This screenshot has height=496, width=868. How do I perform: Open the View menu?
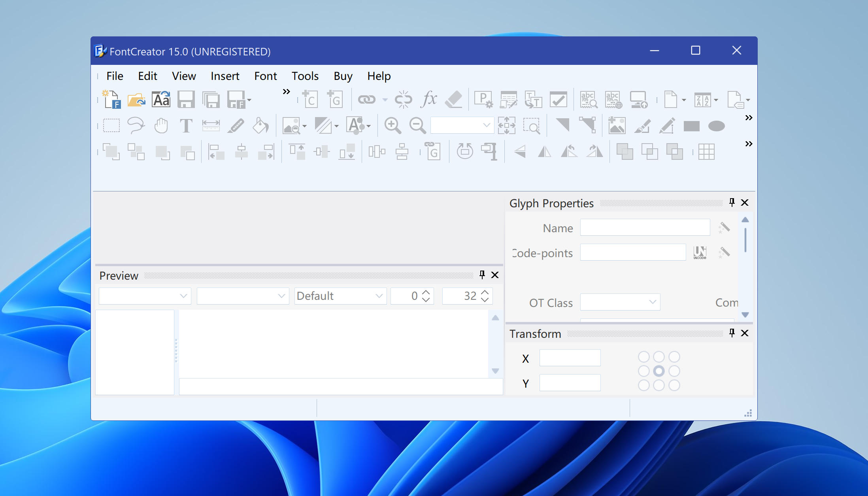[x=184, y=76]
